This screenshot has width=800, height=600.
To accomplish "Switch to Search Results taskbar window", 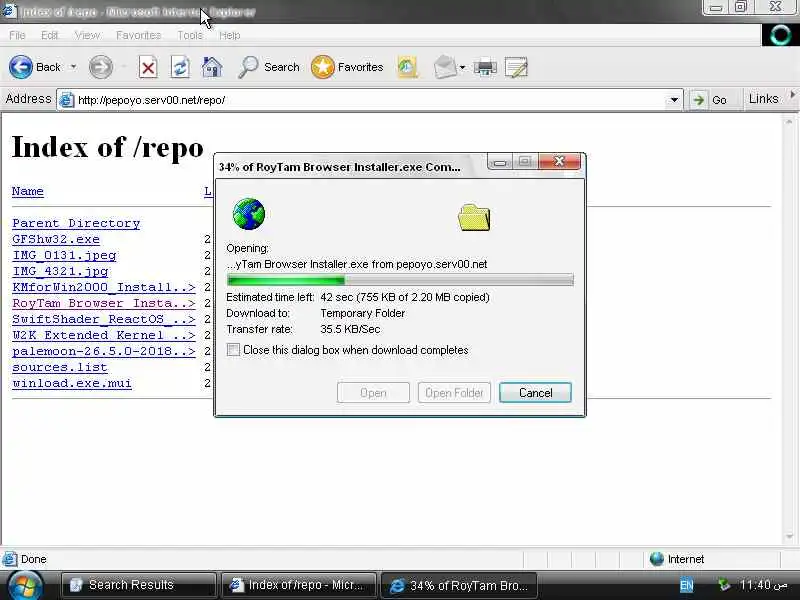I will coord(138,585).
